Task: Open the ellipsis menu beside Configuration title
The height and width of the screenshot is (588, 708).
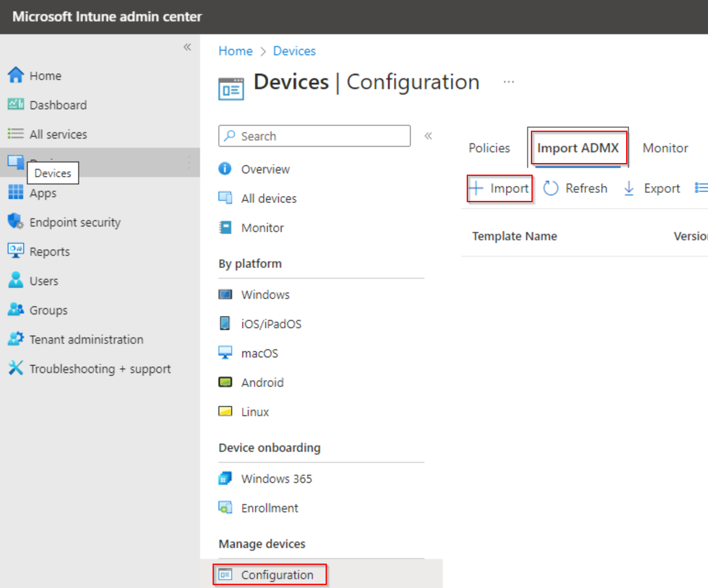Action: pos(509,82)
